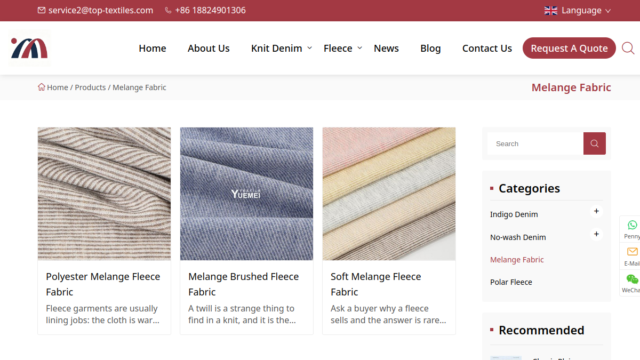Click the home icon in breadcrumb
640x360 pixels.
41,87
